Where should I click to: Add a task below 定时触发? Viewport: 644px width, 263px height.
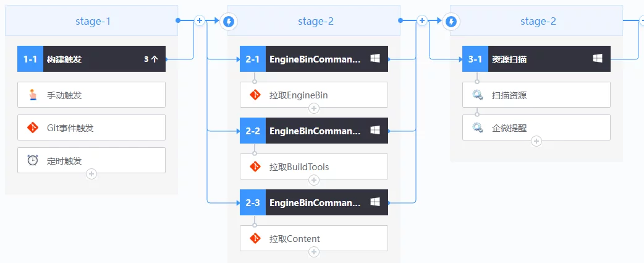(x=91, y=174)
